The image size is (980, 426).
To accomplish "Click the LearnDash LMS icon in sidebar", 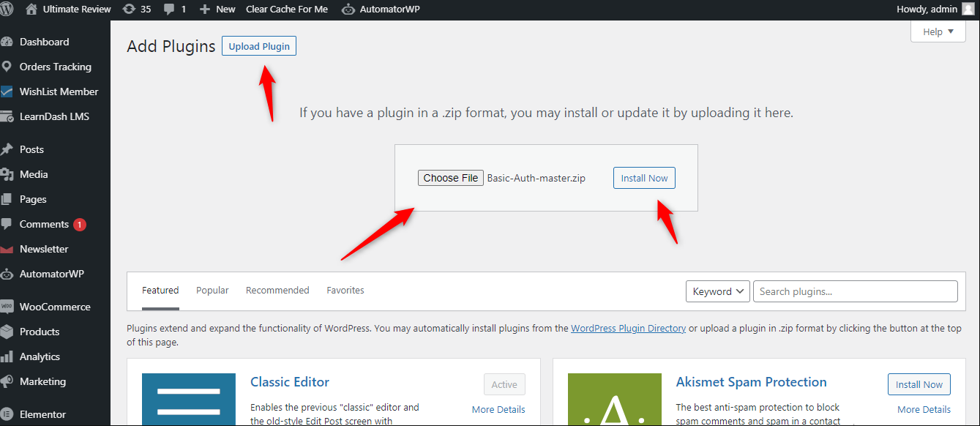I will click(x=7, y=116).
